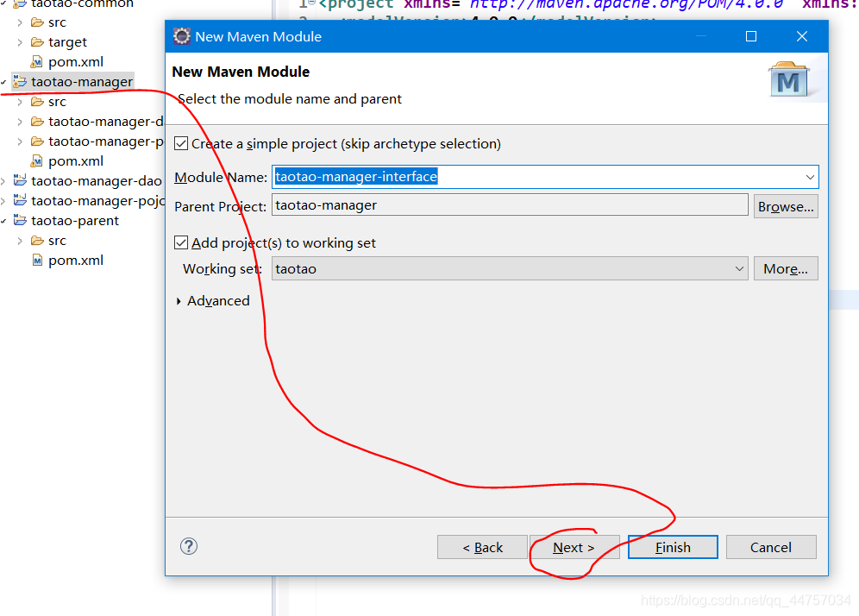
Task: Expand src folder under taotao-parent
Action: point(20,241)
